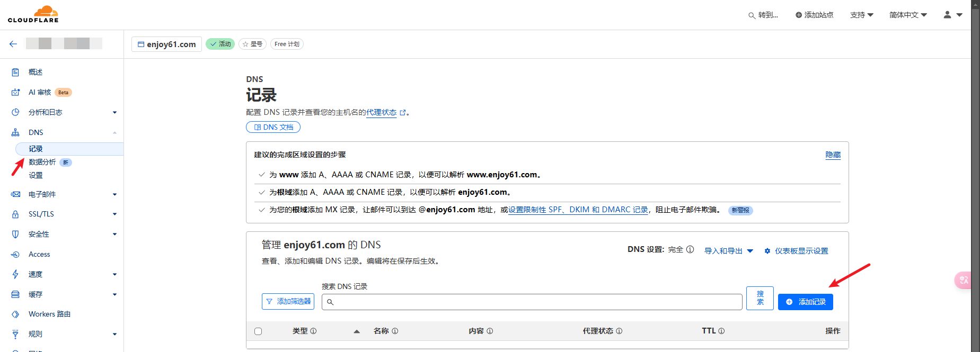Click the info icon beside 名称 column

point(395,331)
